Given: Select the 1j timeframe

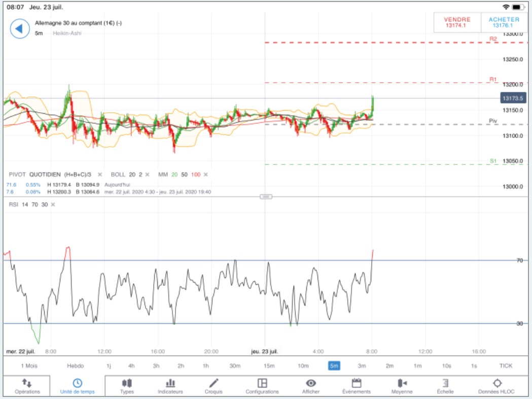Looking at the screenshot, I should (109, 365).
